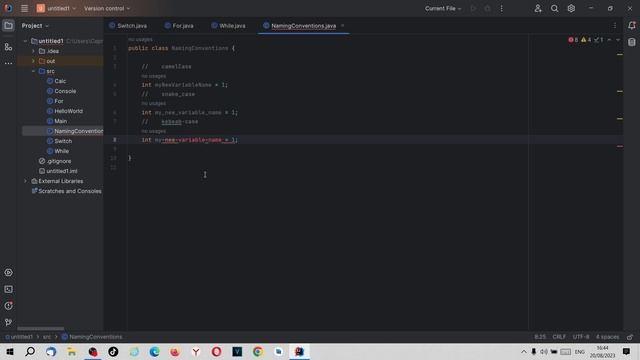Open the Terminal tool window
640x360 pixels.
8,289
